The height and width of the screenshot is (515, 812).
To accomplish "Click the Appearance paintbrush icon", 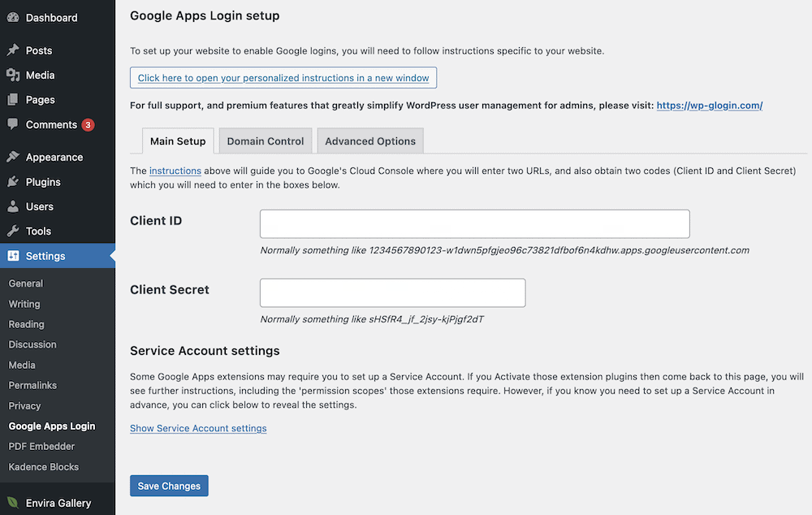I will coord(13,157).
